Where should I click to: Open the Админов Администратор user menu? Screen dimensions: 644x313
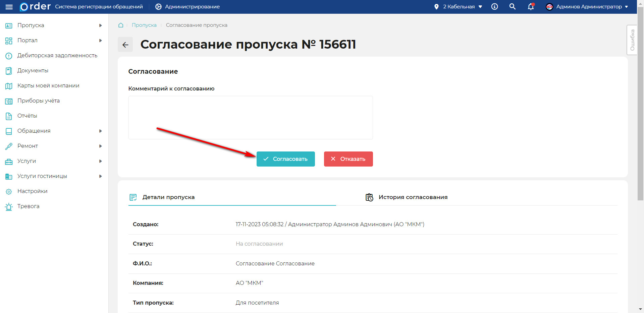(587, 6)
